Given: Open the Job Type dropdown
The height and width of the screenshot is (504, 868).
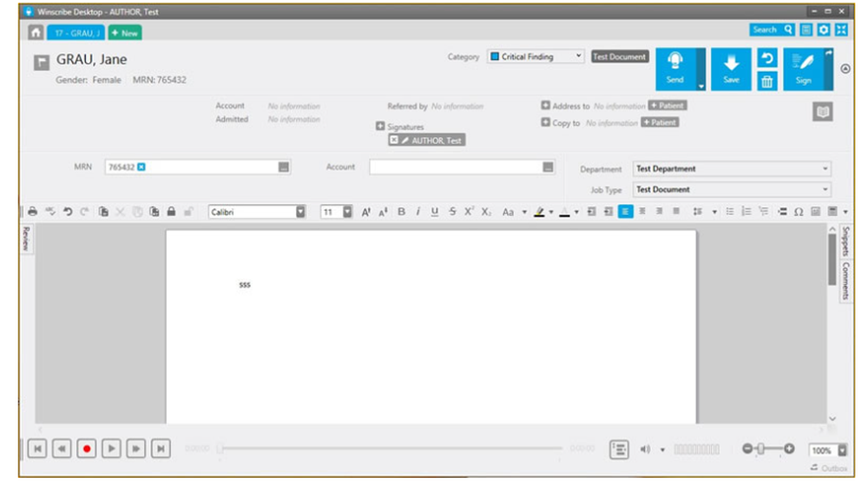Looking at the screenshot, I should [x=732, y=189].
